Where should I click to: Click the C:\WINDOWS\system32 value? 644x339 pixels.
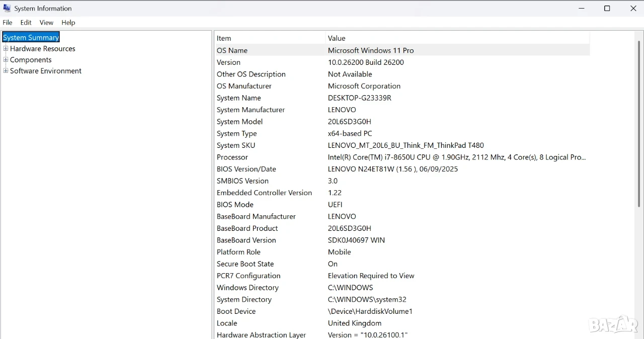point(367,300)
